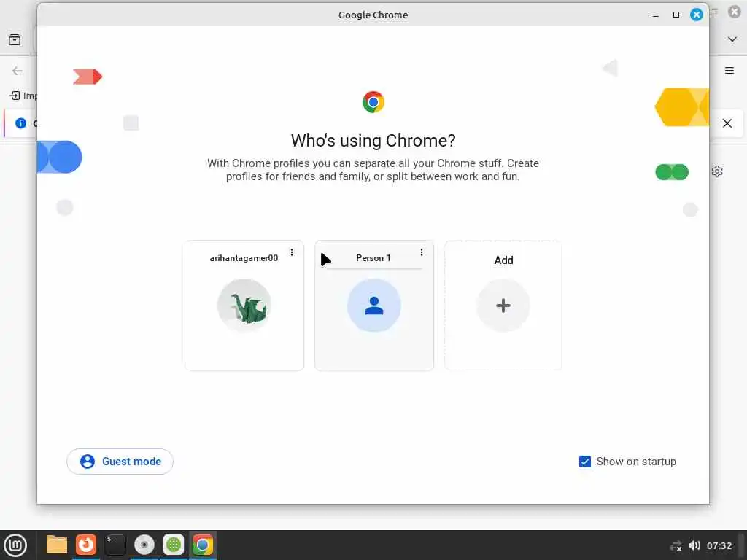Screen dimensions: 747x560
Task: Click the Person 1 blue avatar icon
Action: click(374, 306)
